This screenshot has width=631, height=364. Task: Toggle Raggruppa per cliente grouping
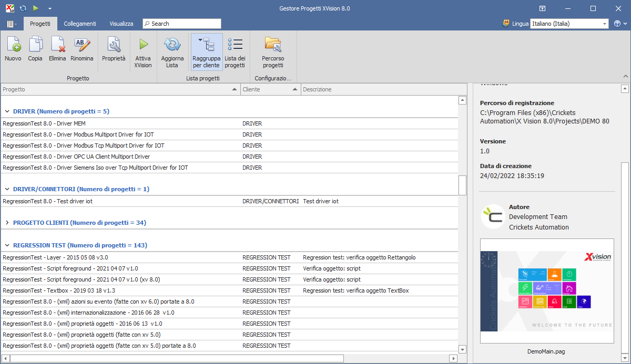click(207, 45)
